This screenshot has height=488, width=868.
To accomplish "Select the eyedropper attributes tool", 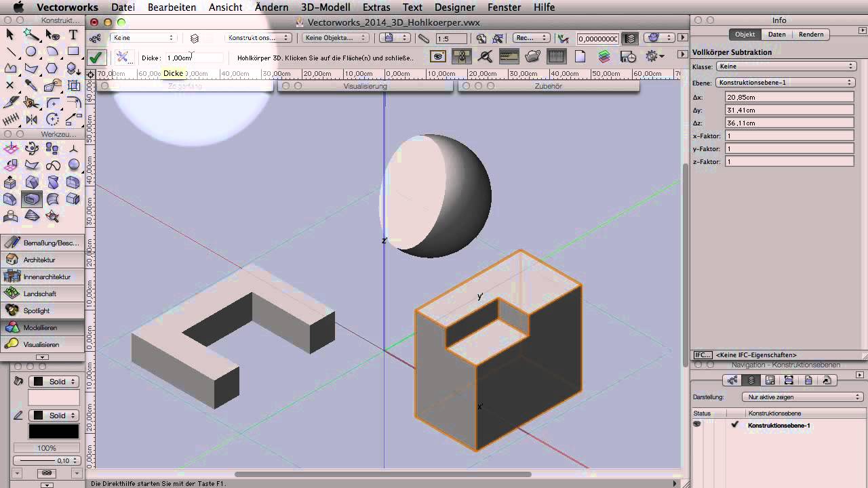I will [x=31, y=85].
